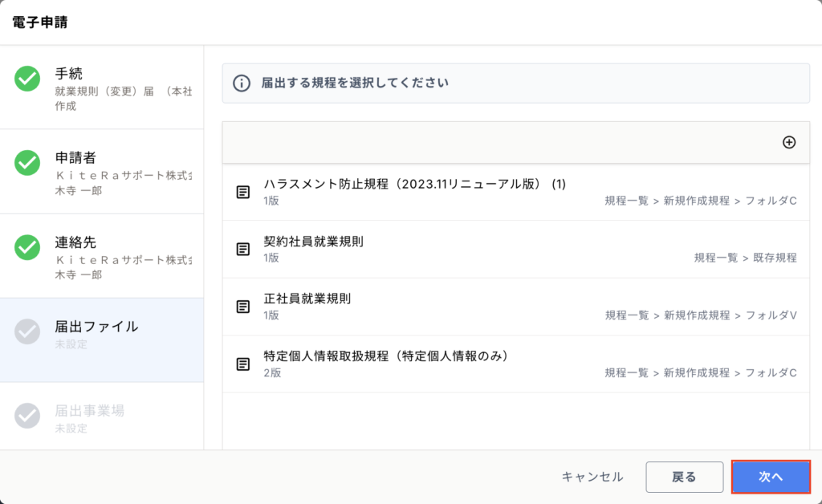This screenshot has width=822, height=504.
Task: Open the 手続 step in sidebar
Action: [x=102, y=87]
